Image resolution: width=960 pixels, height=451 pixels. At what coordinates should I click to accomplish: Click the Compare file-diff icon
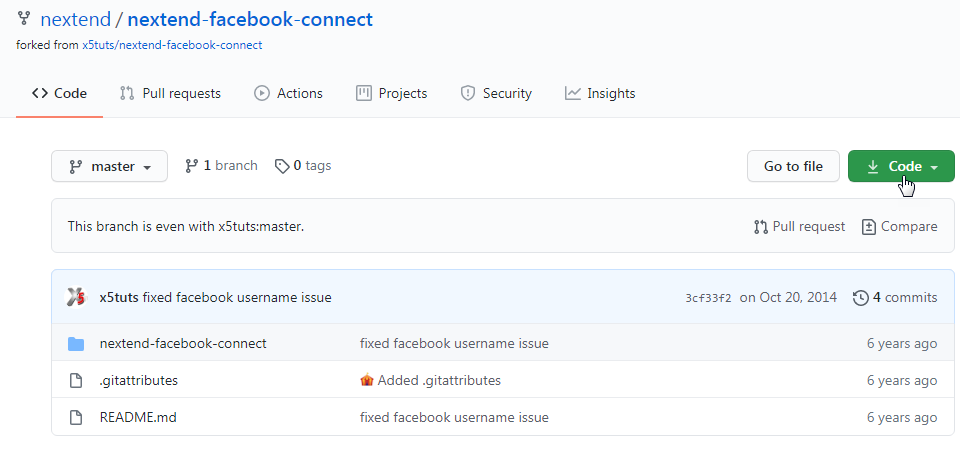[869, 227]
